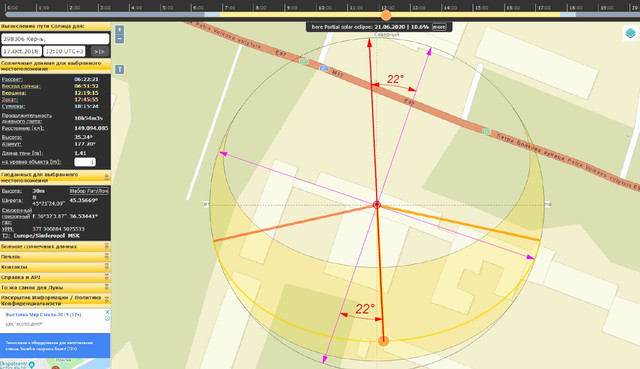Click the longitude value '36.53441°'
This screenshot has height=369, width=640.
pos(83,216)
